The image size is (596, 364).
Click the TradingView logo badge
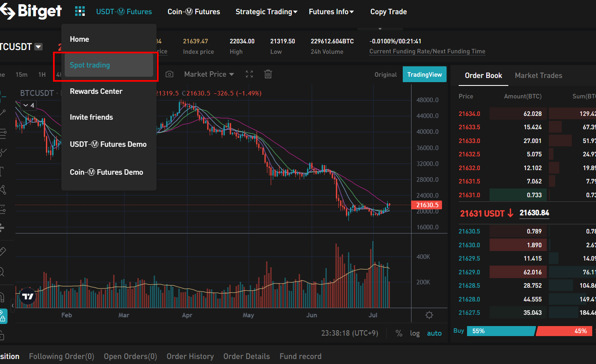[x=28, y=296]
